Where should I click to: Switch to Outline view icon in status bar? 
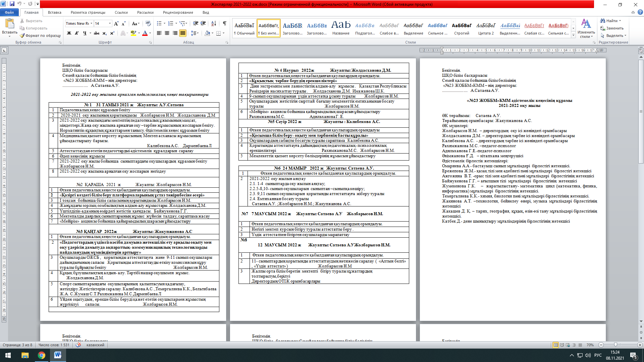click(574, 345)
